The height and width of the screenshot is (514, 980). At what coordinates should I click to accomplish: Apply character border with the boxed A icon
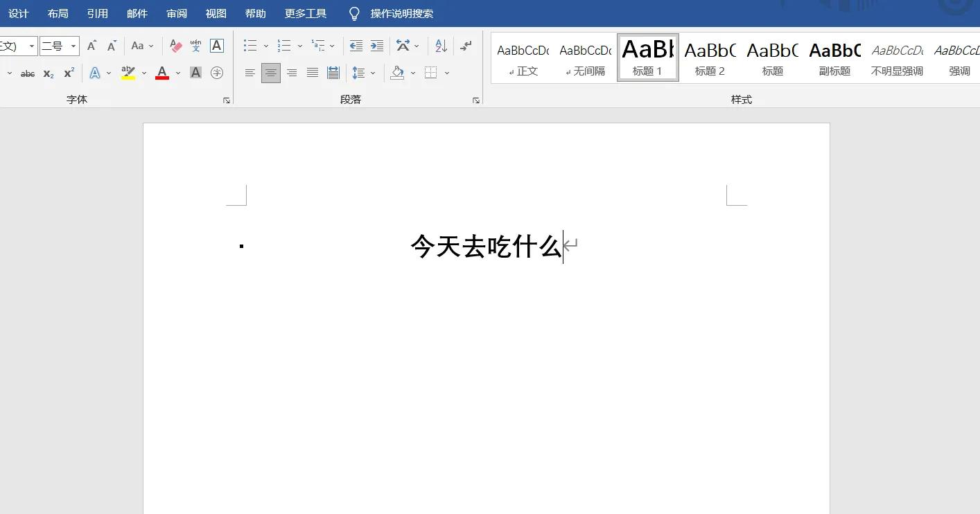(216, 46)
